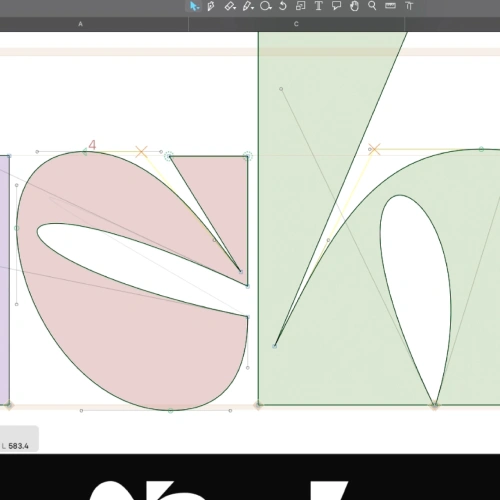Select the top extremum node near label 4

[x=85, y=152]
